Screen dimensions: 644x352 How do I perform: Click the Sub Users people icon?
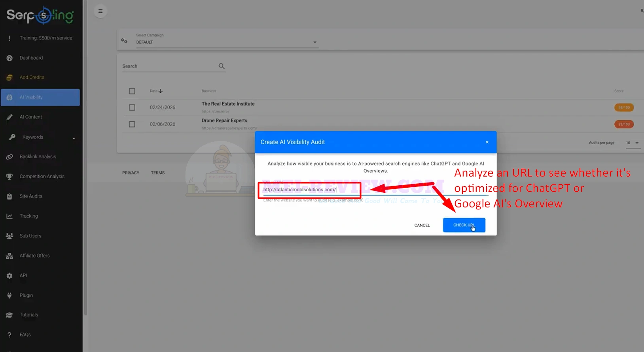click(x=9, y=236)
